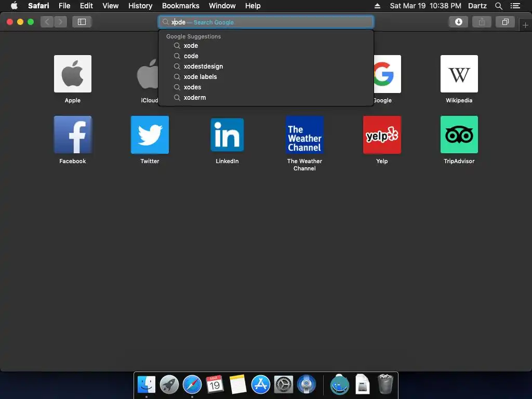Click the Safari compass in the Dock

pyautogui.click(x=192, y=384)
